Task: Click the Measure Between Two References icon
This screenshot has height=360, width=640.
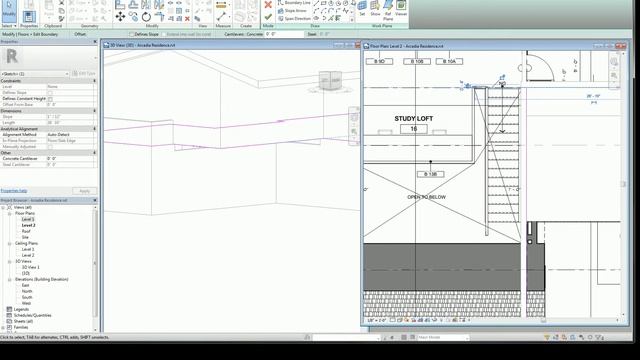Action: coord(221,17)
